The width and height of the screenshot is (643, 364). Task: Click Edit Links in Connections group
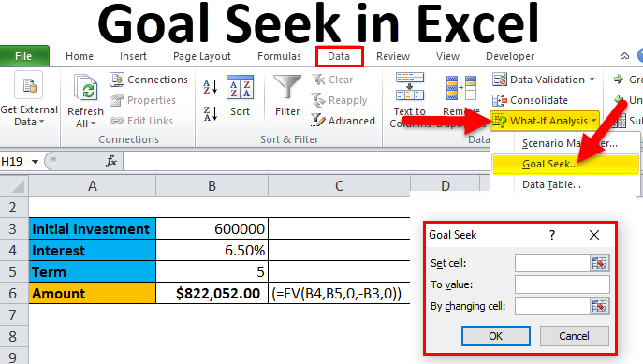[141, 121]
